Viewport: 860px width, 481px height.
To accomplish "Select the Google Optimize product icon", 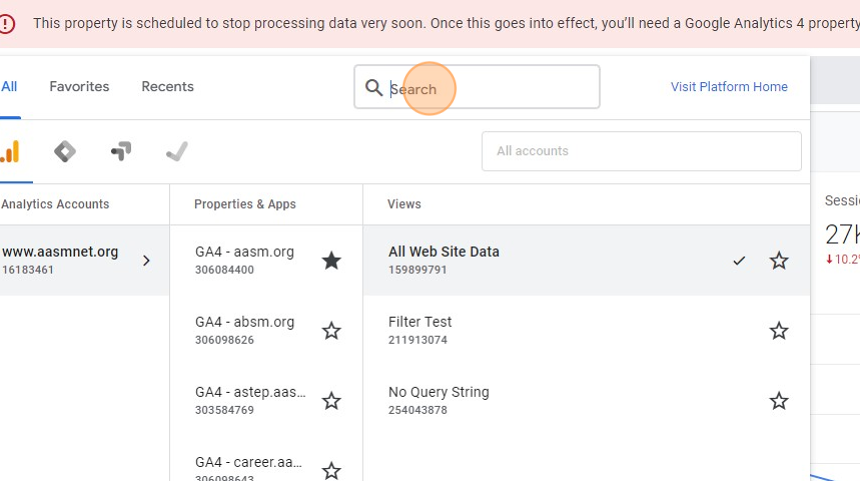I will pos(121,151).
